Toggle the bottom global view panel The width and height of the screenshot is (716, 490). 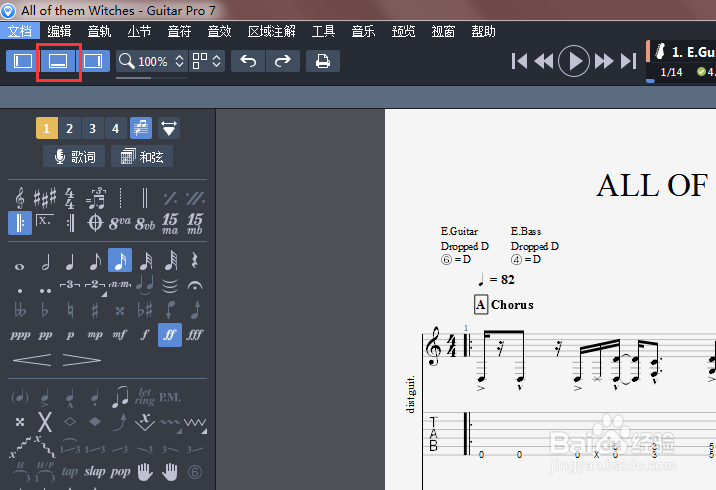click(58, 61)
